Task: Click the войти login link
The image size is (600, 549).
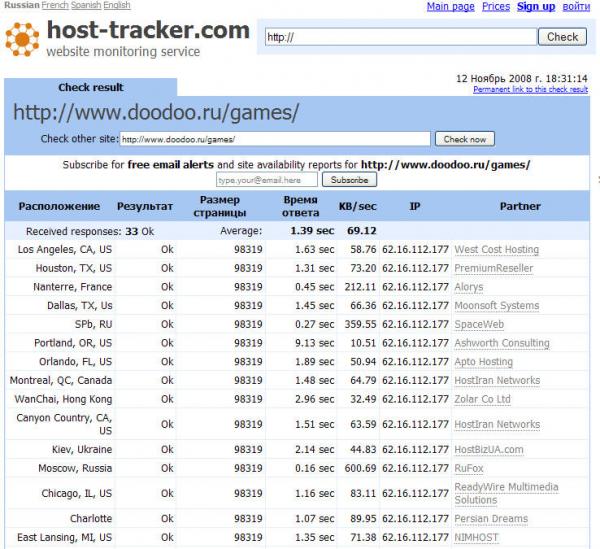Action: tap(576, 7)
